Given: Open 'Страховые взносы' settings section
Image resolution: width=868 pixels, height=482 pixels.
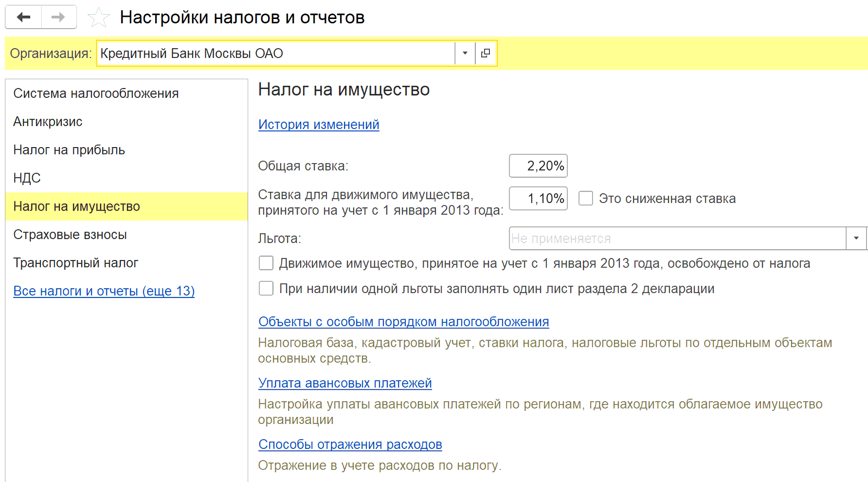Looking at the screenshot, I should (x=70, y=234).
